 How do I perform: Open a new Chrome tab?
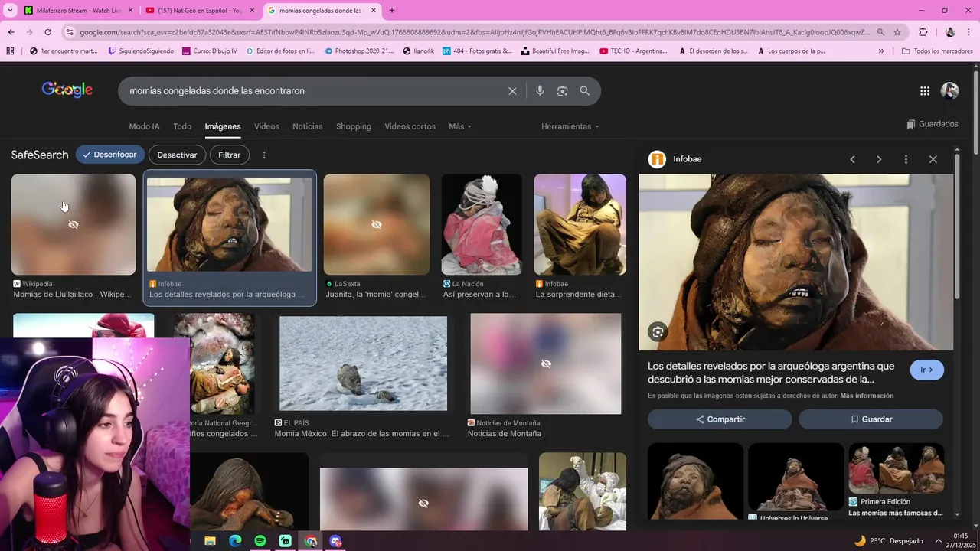coord(392,11)
